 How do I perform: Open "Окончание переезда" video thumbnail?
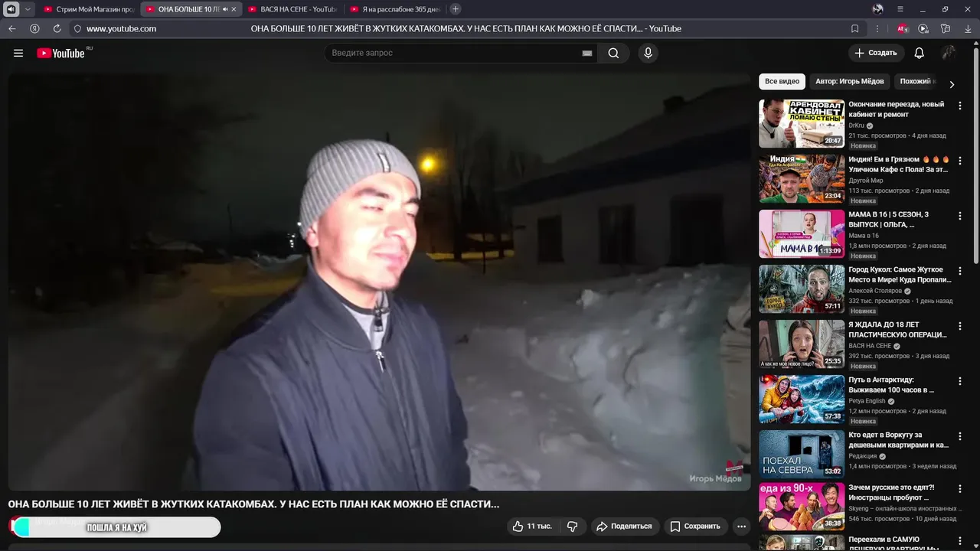coord(802,123)
